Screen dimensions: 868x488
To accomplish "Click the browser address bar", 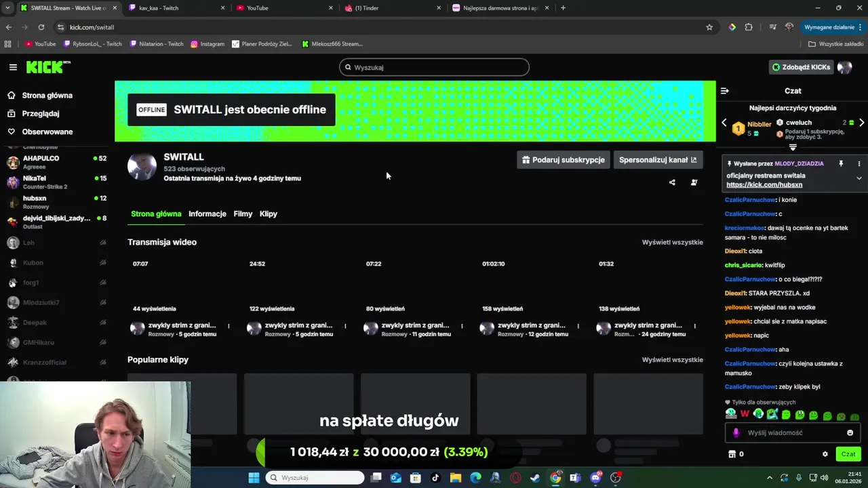I will point(380,27).
